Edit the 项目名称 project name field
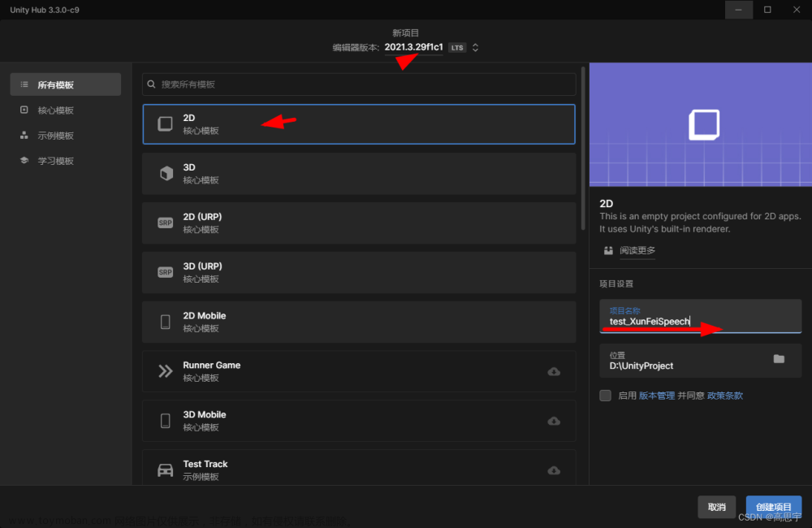Viewport: 812px width, 528px height. (x=700, y=316)
